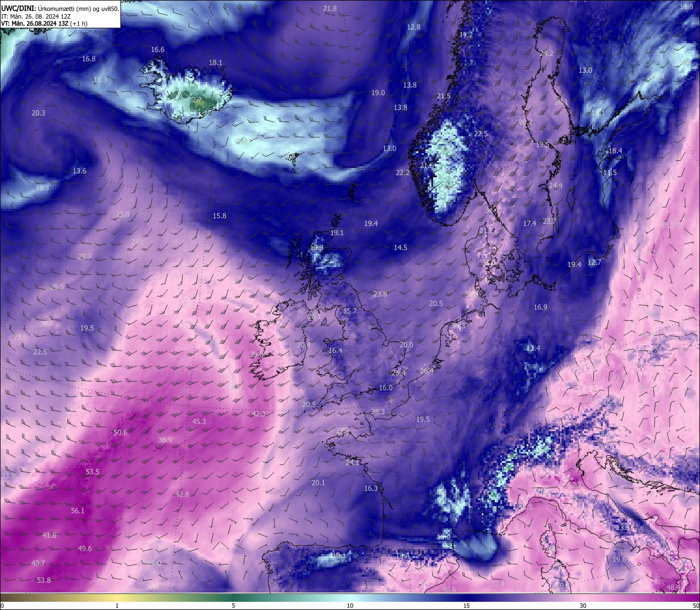Screen dimensions: 700x610
Task: Click the 30 tick on the color scale
Action: point(583,606)
